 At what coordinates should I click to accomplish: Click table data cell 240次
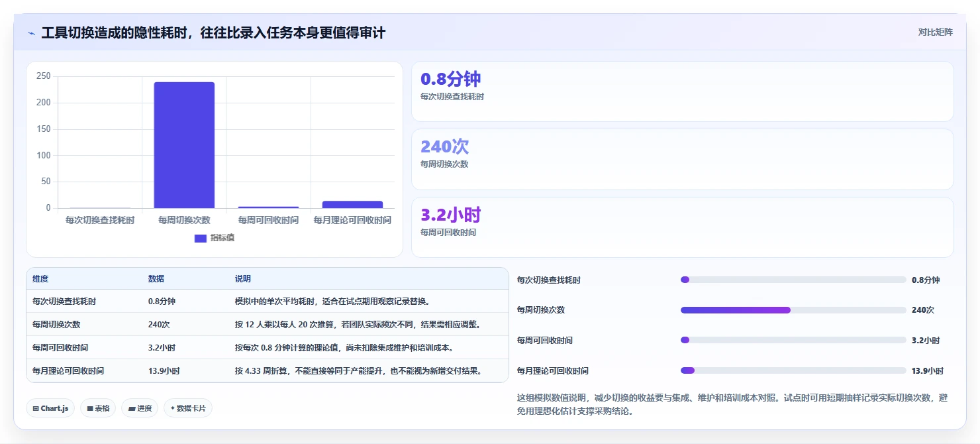[159, 324]
